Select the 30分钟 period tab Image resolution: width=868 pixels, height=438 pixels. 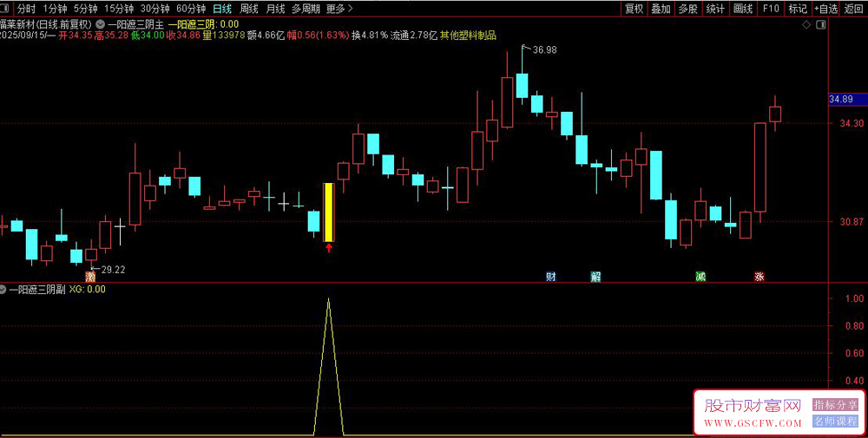155,9
